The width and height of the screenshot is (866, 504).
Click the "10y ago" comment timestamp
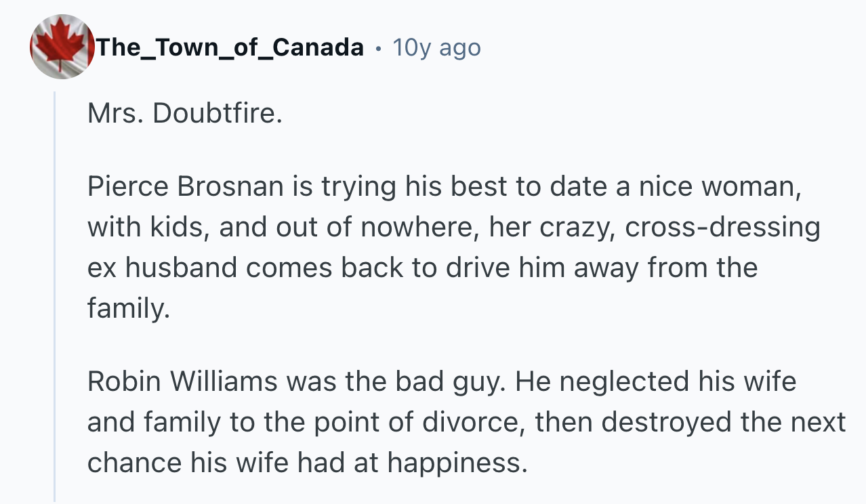click(x=436, y=47)
